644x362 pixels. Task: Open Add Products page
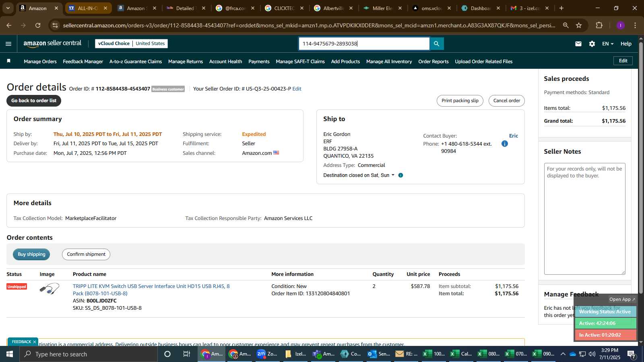pyautogui.click(x=345, y=62)
